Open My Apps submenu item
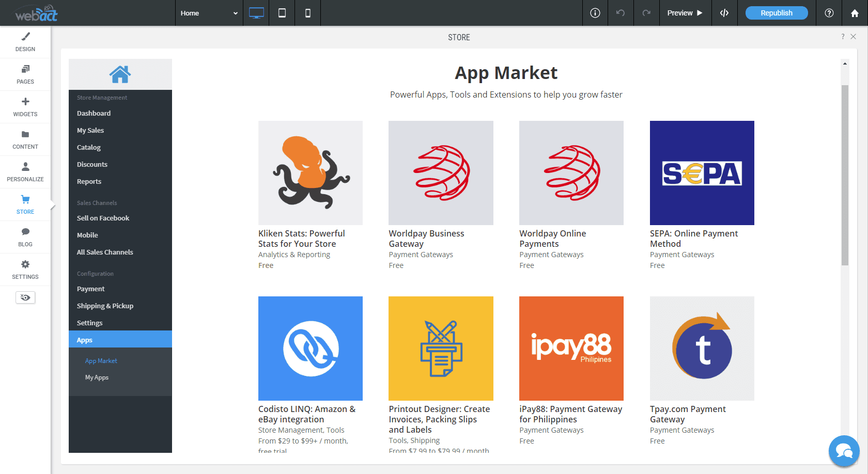868x474 pixels. point(97,377)
